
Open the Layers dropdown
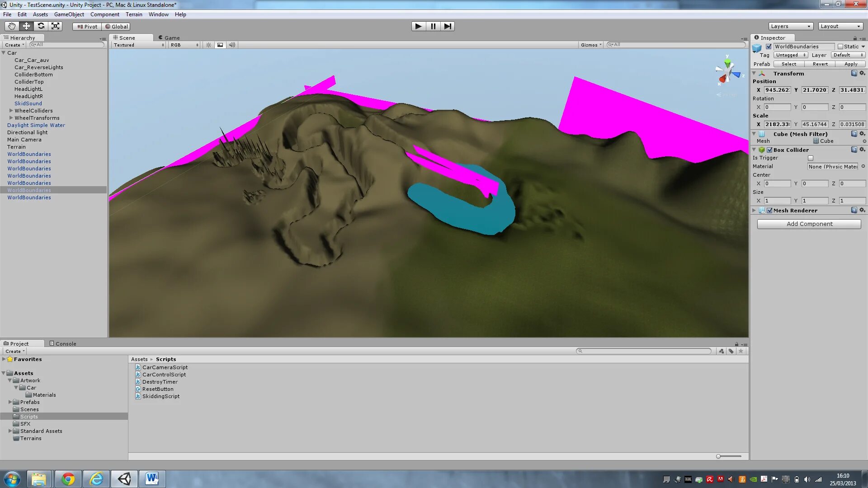(x=790, y=26)
